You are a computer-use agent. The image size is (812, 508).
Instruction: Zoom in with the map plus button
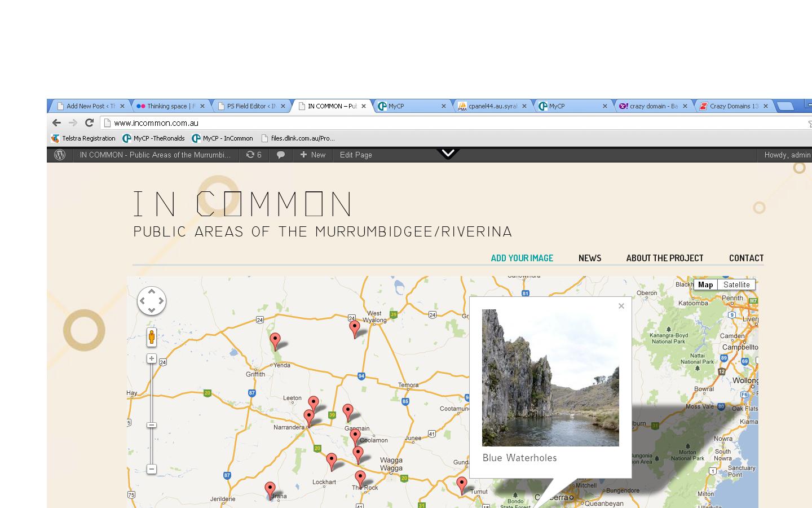151,358
